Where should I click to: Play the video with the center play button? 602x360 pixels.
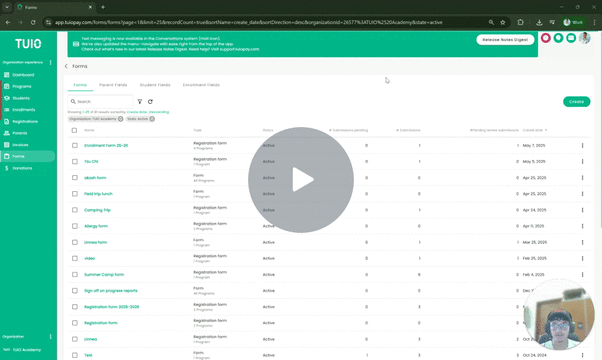(x=301, y=180)
